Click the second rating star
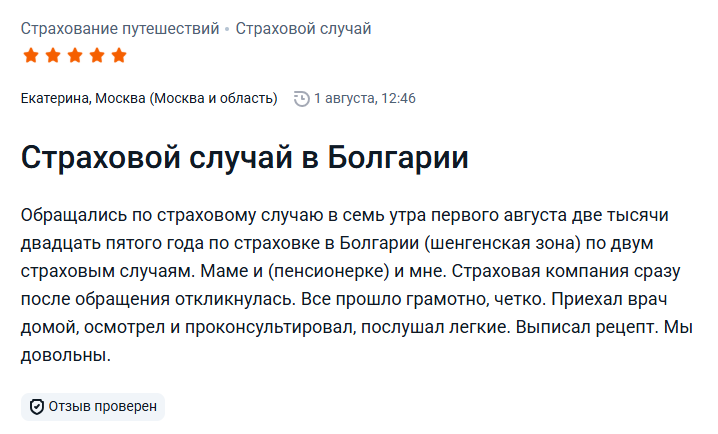The height and width of the screenshot is (434, 718). click(x=52, y=55)
